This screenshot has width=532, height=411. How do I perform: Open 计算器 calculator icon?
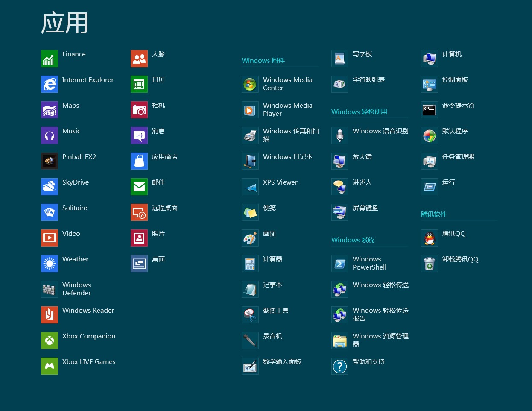(250, 264)
